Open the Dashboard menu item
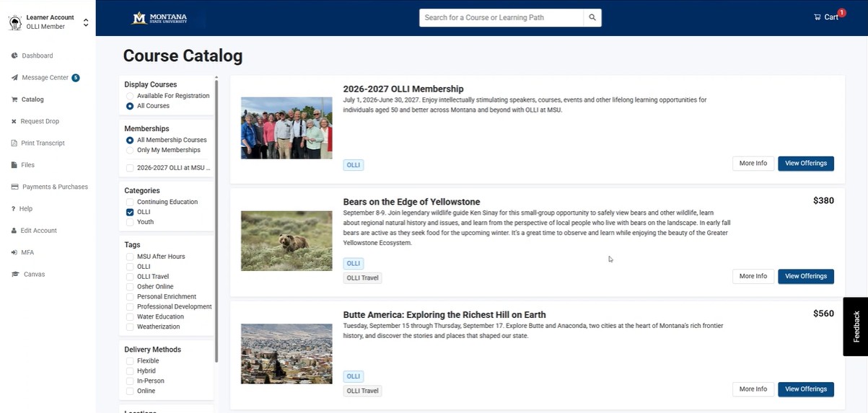 [x=38, y=55]
